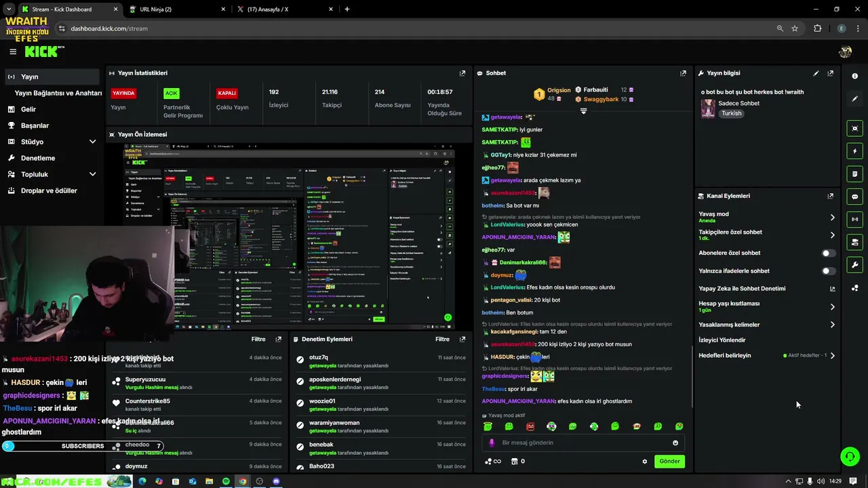Toggle Yalnızca ifadelerle sohbet switch
Screen dimensions: 868x488
pos(828,271)
